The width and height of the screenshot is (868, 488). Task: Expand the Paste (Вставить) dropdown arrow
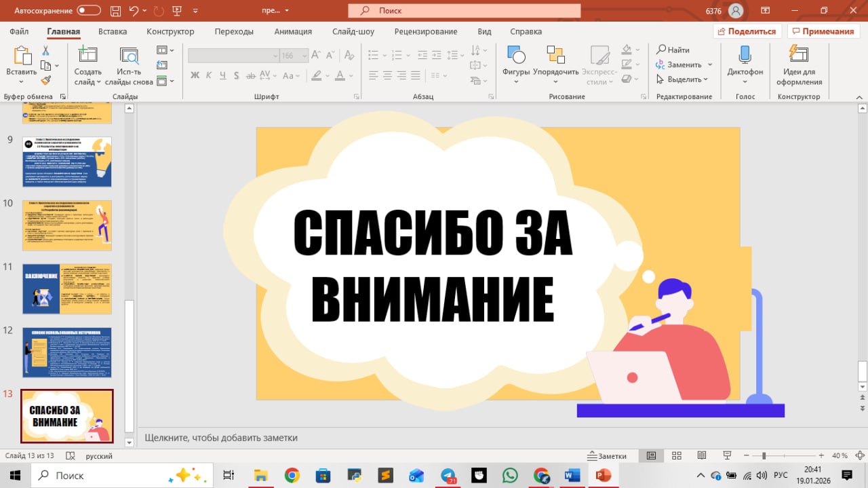(x=21, y=83)
